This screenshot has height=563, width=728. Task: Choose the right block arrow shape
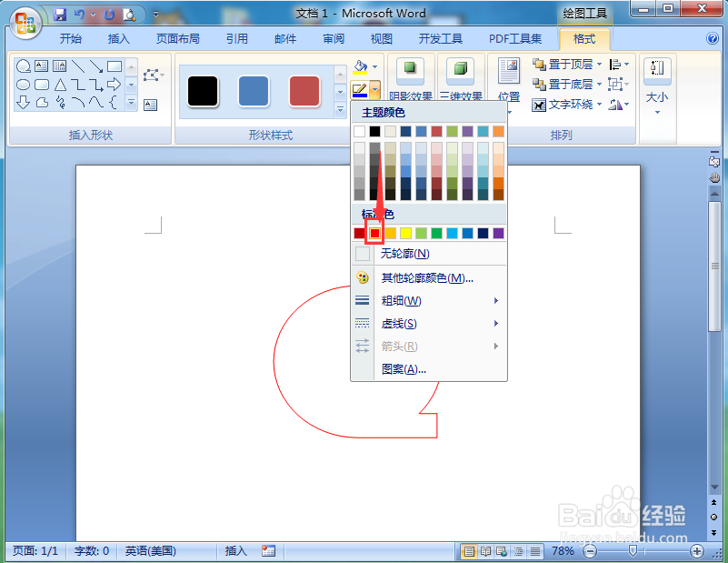[115, 84]
